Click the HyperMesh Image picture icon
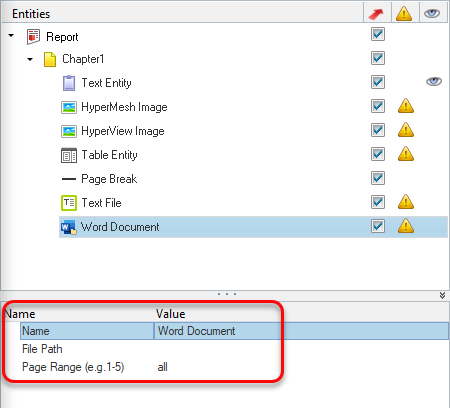 click(69, 107)
